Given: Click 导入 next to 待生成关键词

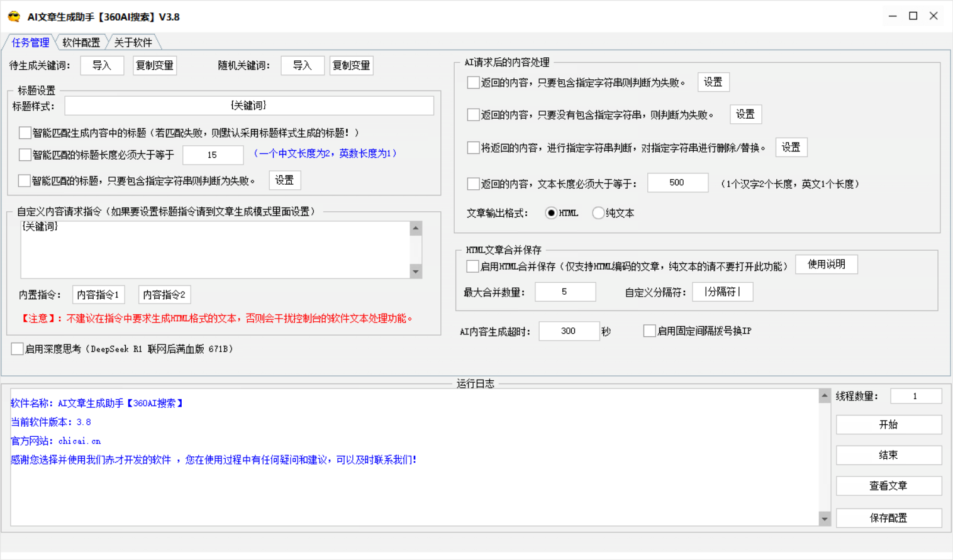Looking at the screenshot, I should tap(102, 65).
